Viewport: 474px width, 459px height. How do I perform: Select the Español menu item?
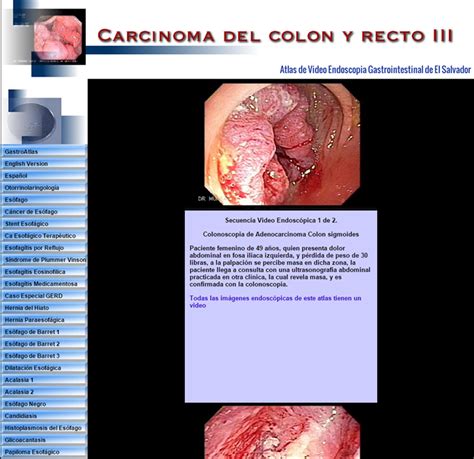pyautogui.click(x=44, y=175)
